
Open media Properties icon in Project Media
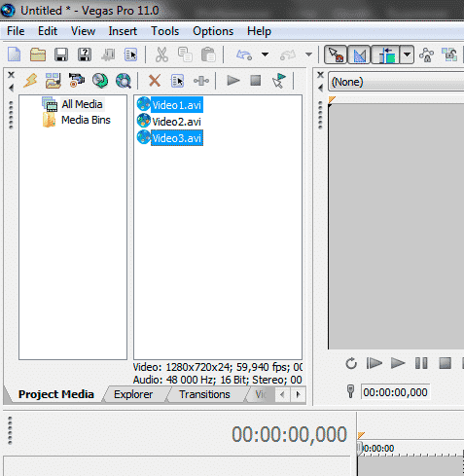[177, 81]
